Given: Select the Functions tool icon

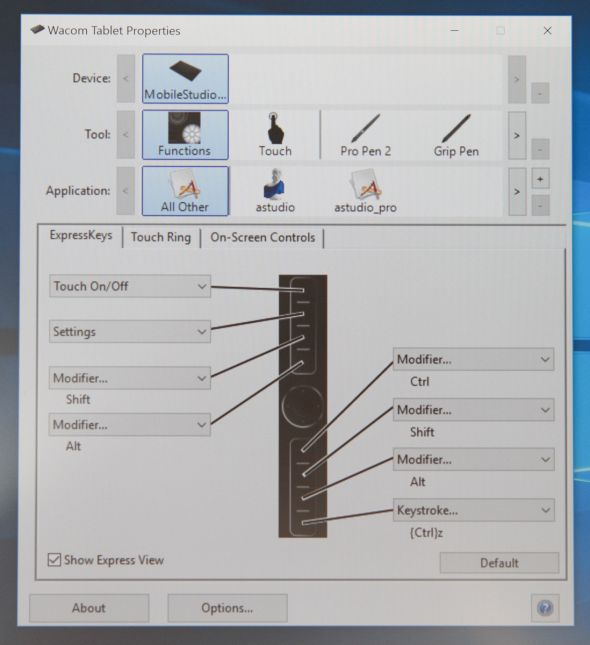Looking at the screenshot, I should click(185, 135).
